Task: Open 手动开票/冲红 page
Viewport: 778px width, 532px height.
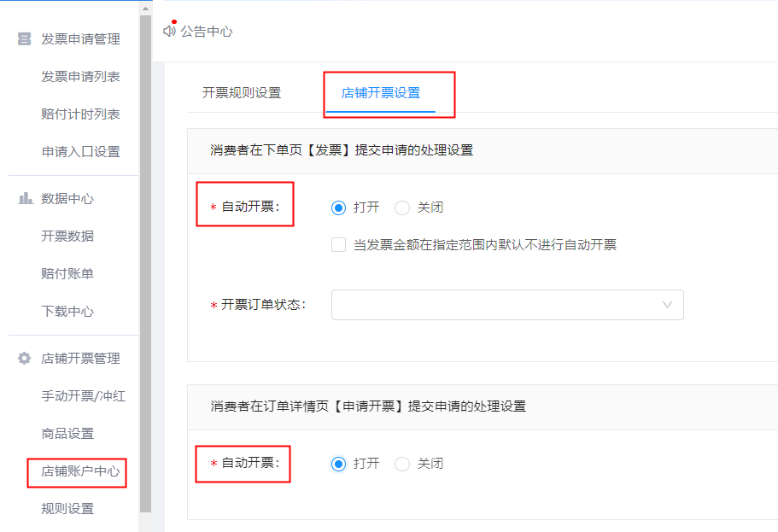Action: point(84,396)
